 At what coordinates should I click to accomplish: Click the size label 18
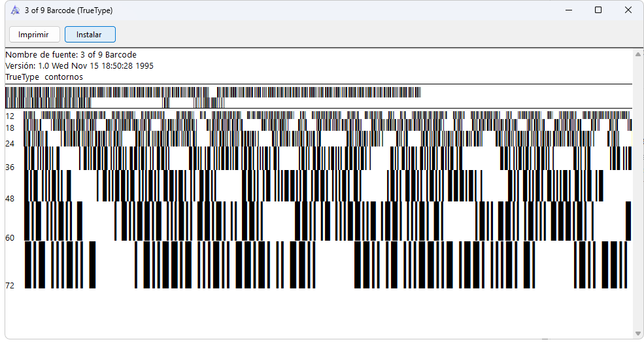[10, 128]
